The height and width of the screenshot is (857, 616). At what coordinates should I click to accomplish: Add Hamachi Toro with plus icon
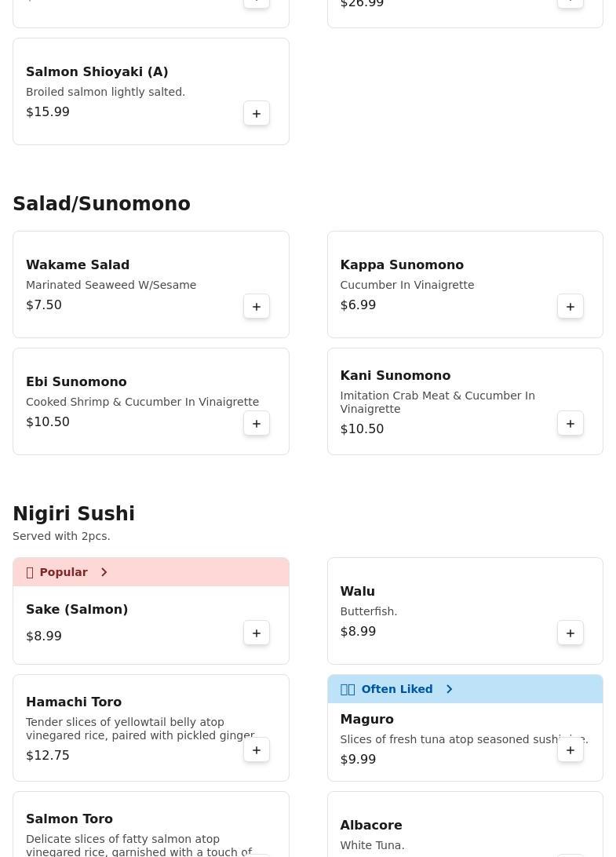tap(257, 750)
